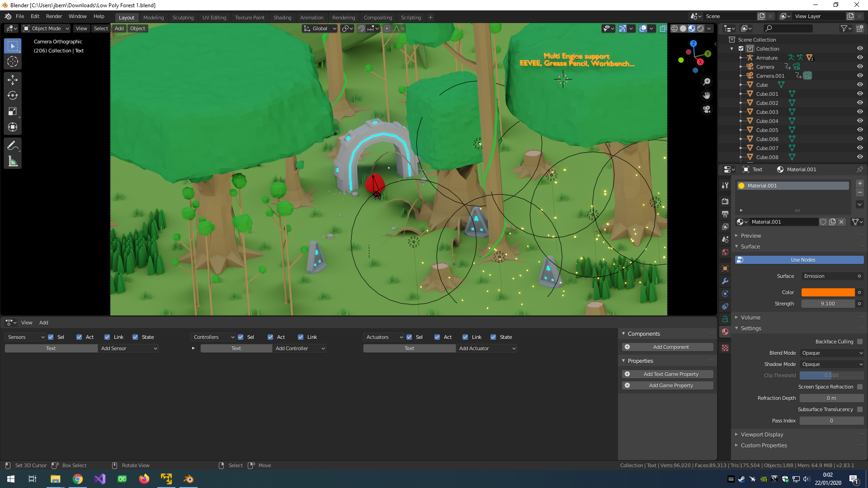Hide Cube.003 in the outliner
868x488 pixels.
860,112
